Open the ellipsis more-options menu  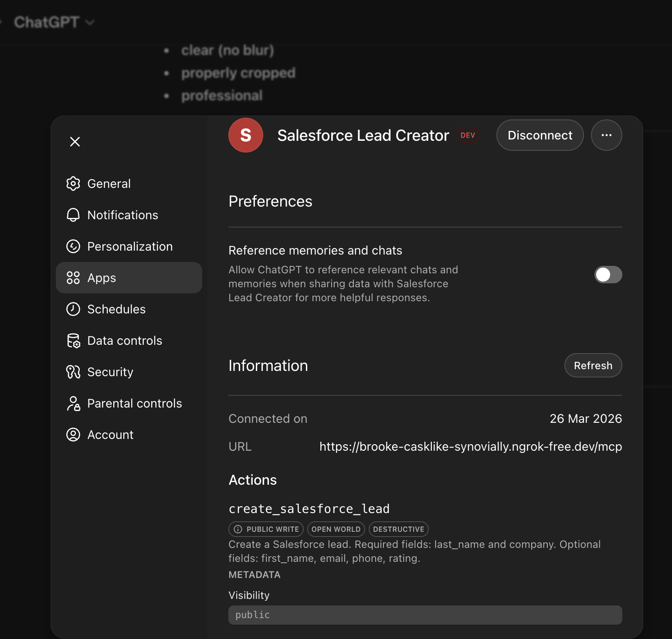(x=606, y=135)
